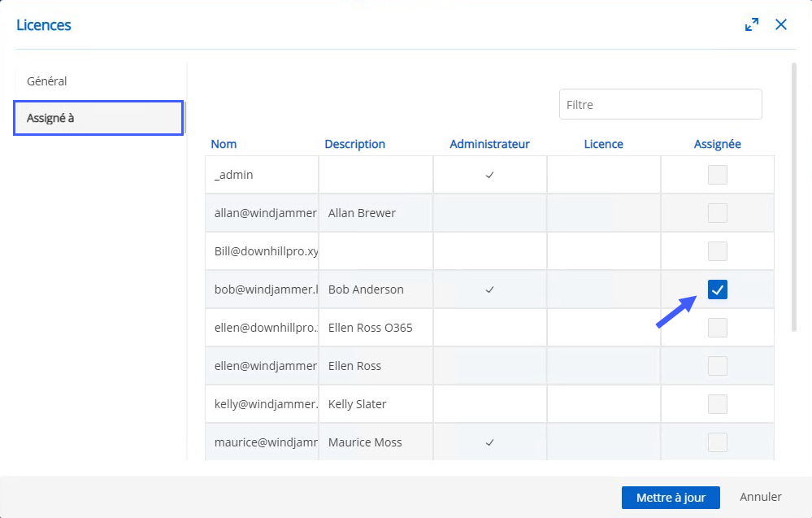Click the vertical scrollbar of the dialog
Screen dimensions: 812x518
pyautogui.click(x=794, y=195)
